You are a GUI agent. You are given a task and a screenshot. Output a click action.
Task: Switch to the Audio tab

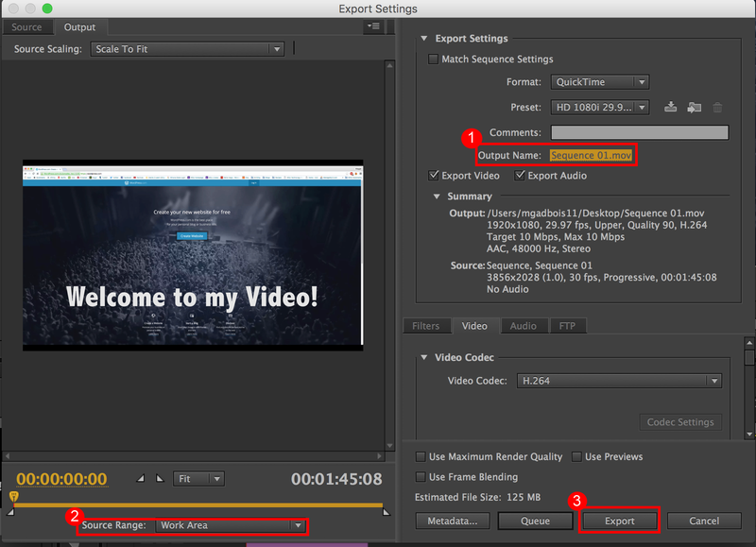click(x=523, y=326)
